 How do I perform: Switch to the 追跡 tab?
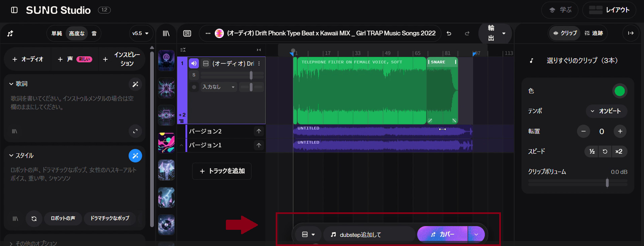[594, 33]
